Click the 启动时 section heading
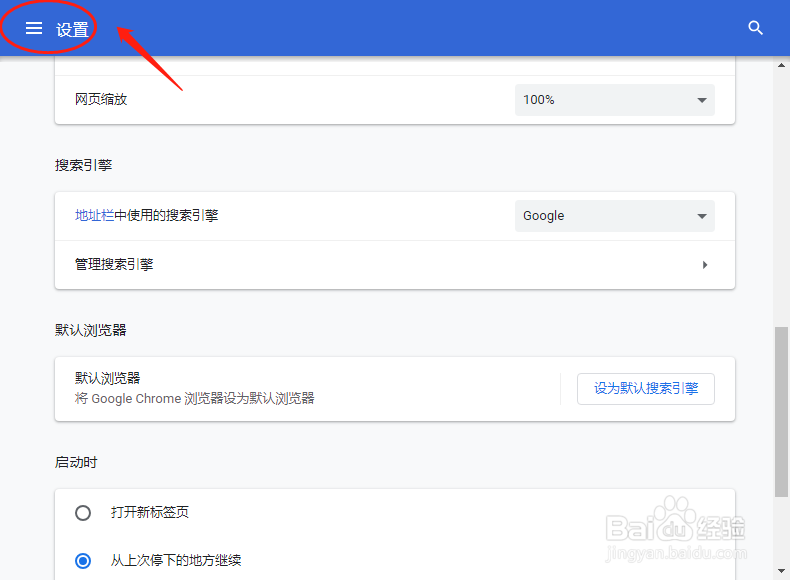790x580 pixels. tap(76, 463)
